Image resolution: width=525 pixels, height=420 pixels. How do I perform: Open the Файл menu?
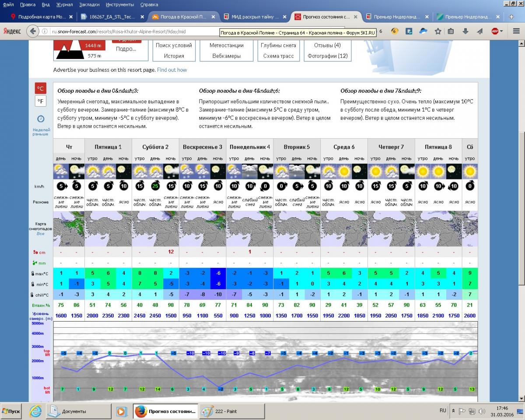click(x=8, y=4)
